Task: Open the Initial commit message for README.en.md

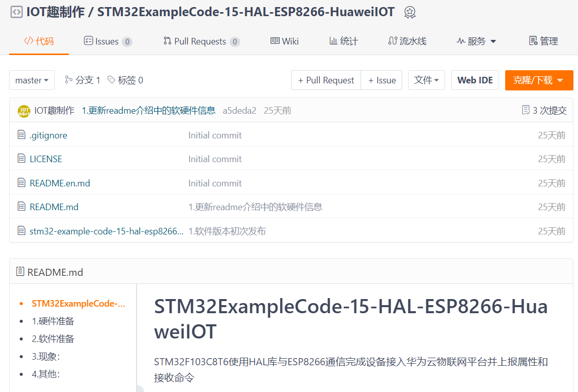Action: click(x=215, y=183)
